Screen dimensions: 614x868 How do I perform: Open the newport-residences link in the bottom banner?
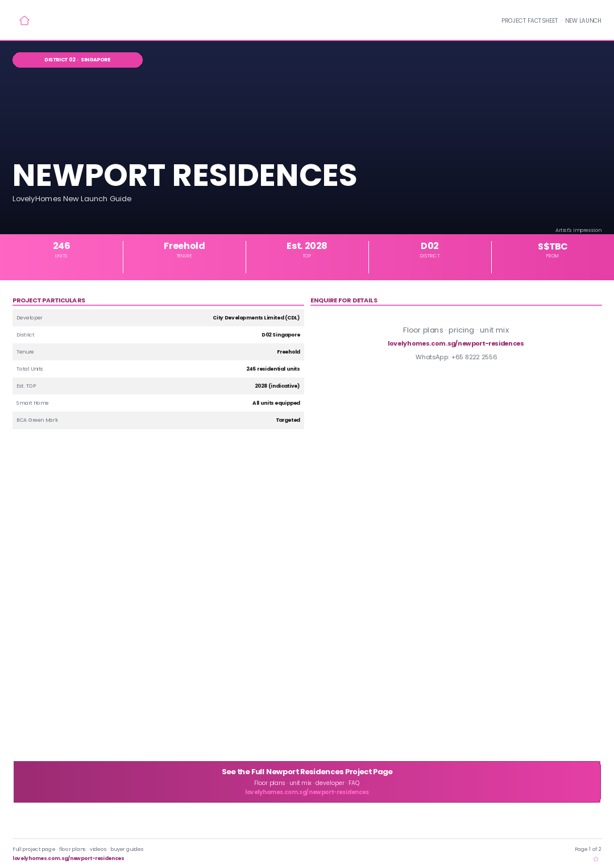coord(307,792)
